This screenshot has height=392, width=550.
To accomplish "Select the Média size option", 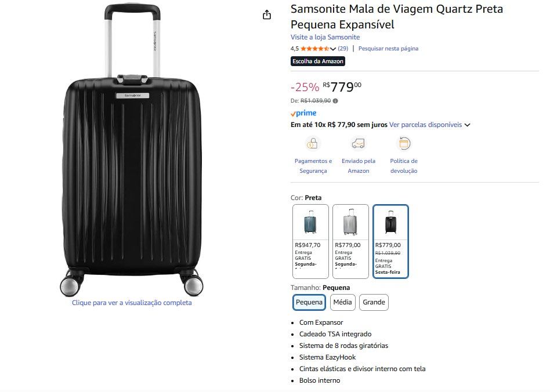I will coord(343,302).
